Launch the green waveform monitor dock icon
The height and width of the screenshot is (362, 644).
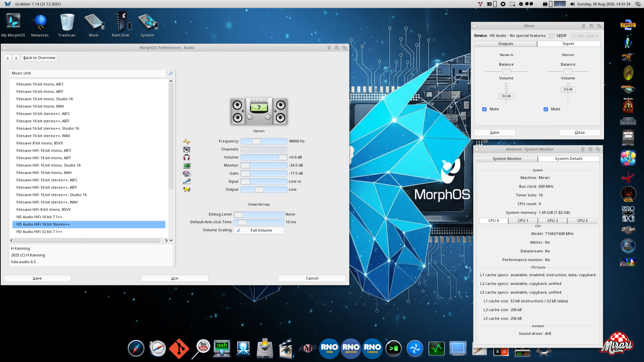click(x=436, y=348)
